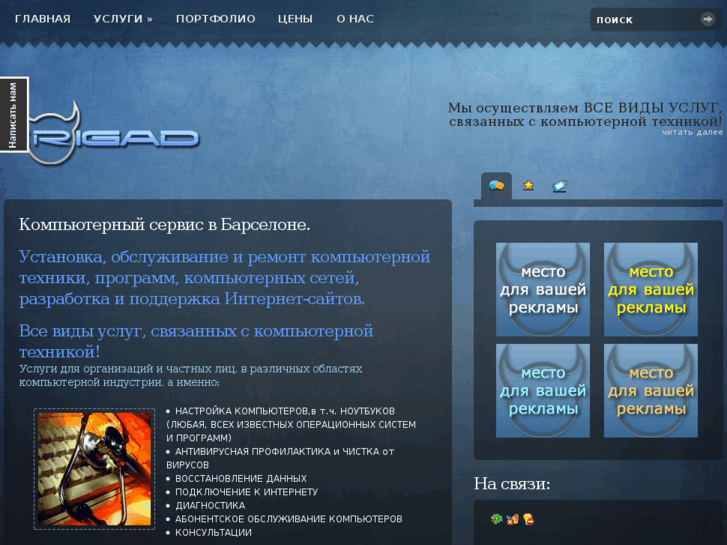This screenshot has width=727, height=545.
Task: Click the НАСТРОЙКА КОМПЬЮТЕРОВ list item
Action: (x=291, y=424)
